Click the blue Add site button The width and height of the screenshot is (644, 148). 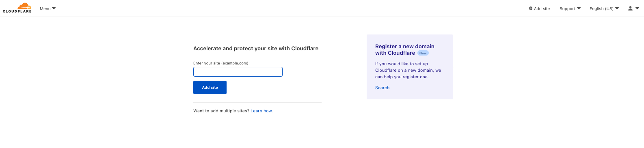[210, 88]
